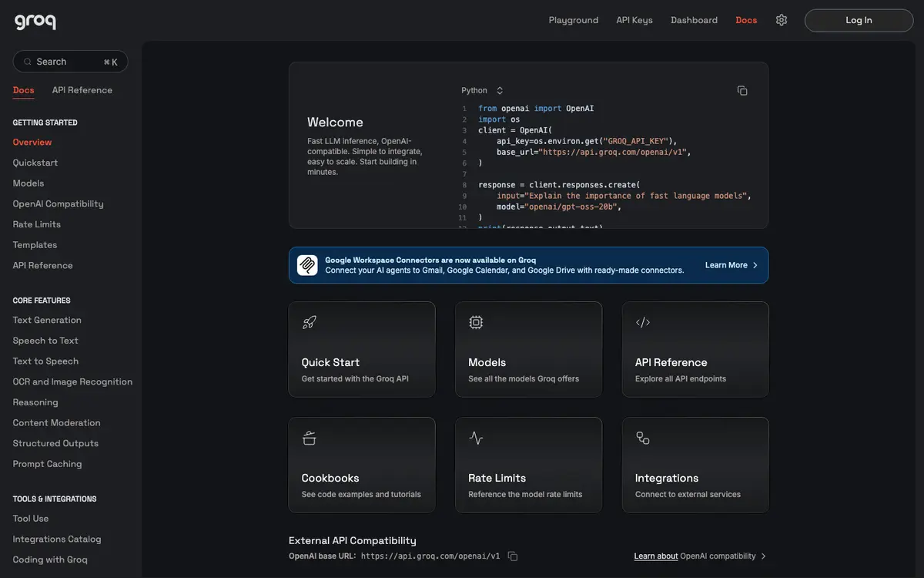Open the API Reference card

[695, 349]
